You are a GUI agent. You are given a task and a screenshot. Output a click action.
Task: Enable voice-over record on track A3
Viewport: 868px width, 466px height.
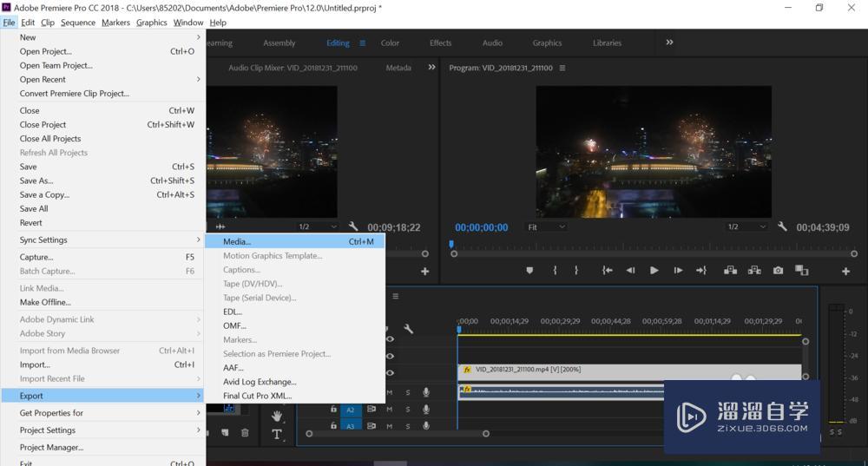coord(425,425)
